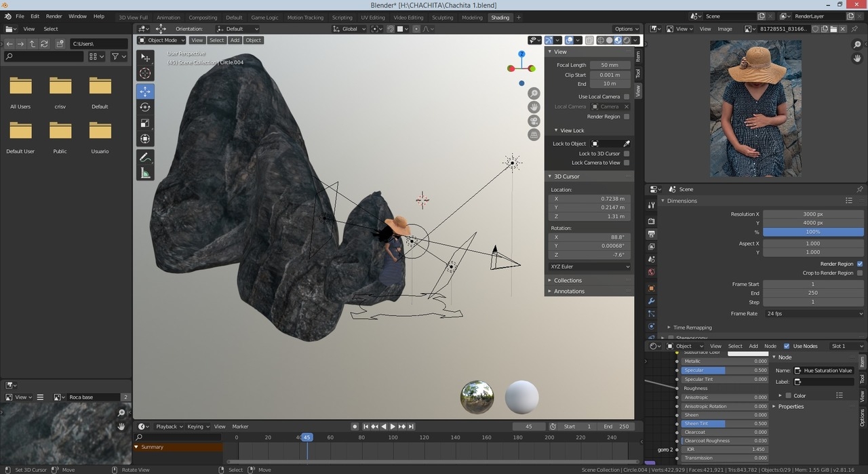Open the XYZ Euler rotation mode dropdown
Screen dimensions: 868x474
click(589, 266)
